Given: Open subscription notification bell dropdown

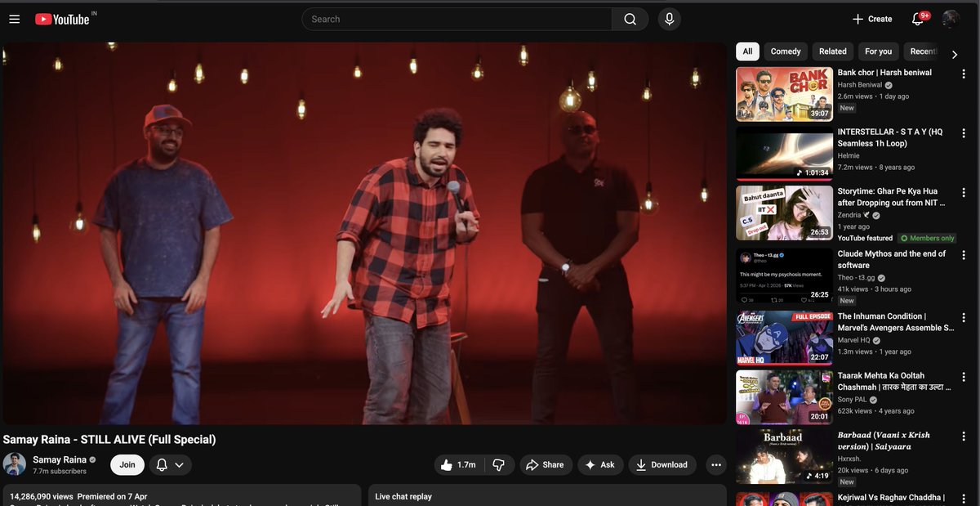Looking at the screenshot, I should point(171,464).
